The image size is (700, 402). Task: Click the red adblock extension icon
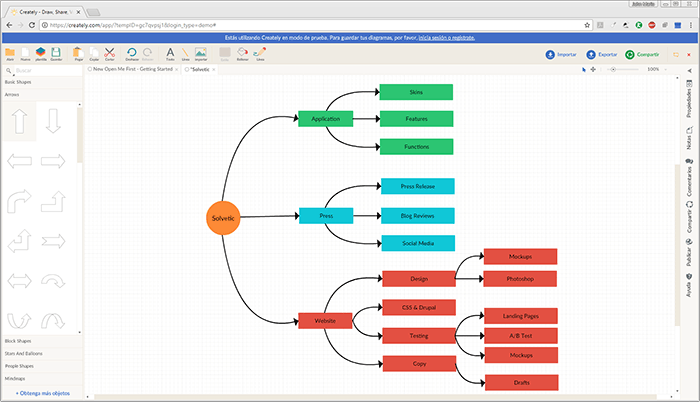point(652,25)
